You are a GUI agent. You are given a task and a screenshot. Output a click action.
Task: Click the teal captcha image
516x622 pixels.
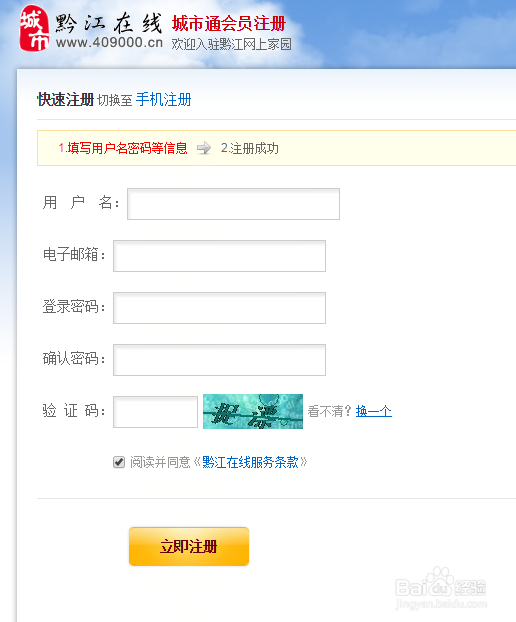[x=253, y=411]
